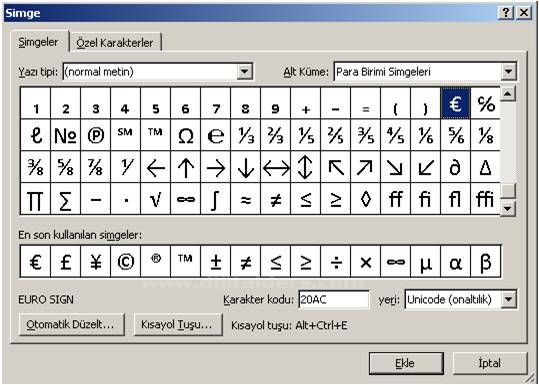Open the yeri Unicode (onaltılık) dropdown
This screenshot has width=539, height=385.
click(508, 300)
